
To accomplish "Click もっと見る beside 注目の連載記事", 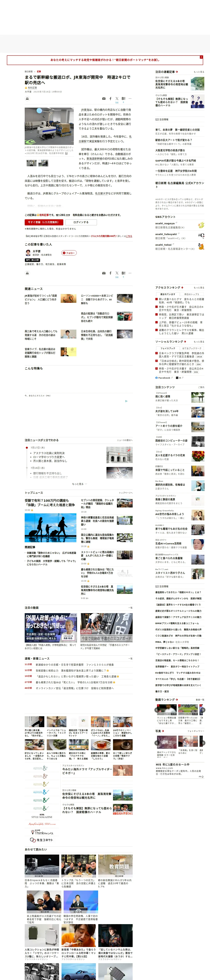I will point(199,72).
